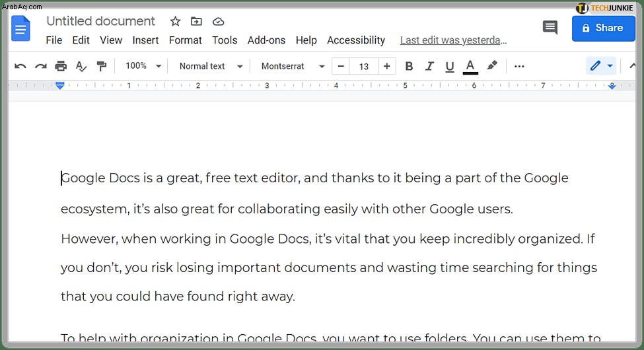Image resolution: width=644 pixels, height=350 pixels.
Task: Click the line starting 'ecosystem, it's also great'
Action: [287, 209]
